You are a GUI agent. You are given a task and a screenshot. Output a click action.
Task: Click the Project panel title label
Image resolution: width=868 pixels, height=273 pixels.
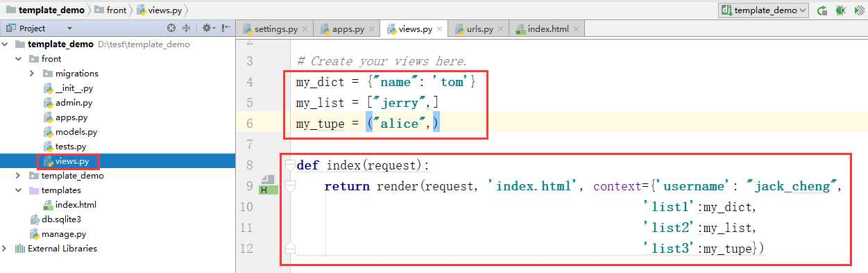(x=33, y=28)
